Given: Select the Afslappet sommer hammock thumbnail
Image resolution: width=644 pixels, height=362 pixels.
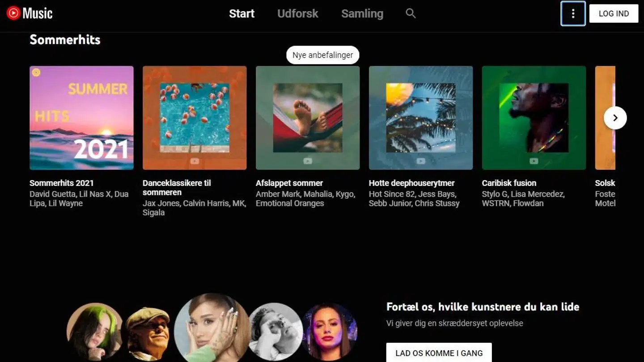Looking at the screenshot, I should pos(308,118).
